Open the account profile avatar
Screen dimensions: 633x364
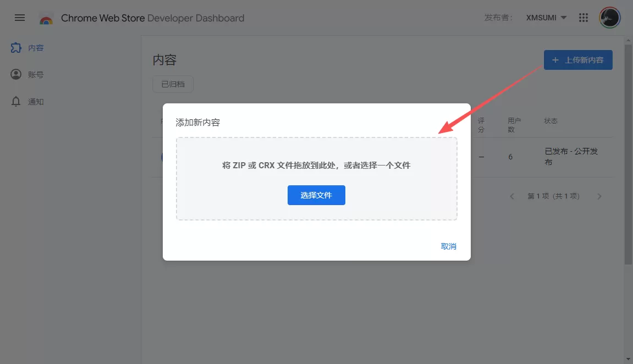pos(609,18)
